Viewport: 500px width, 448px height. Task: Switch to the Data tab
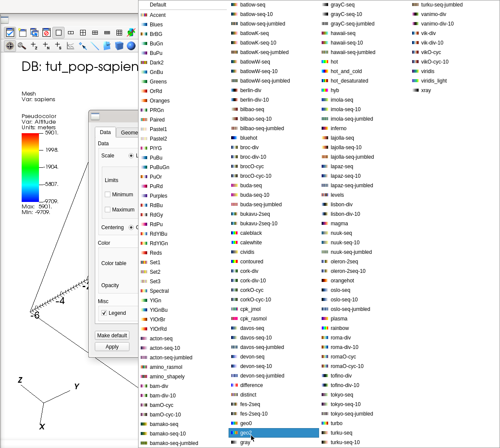click(x=105, y=132)
